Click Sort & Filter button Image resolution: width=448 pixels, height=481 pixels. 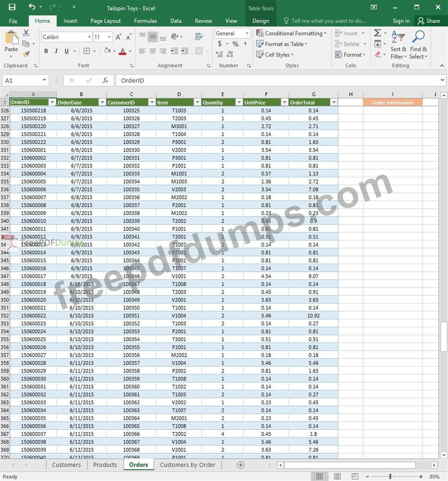coord(398,45)
